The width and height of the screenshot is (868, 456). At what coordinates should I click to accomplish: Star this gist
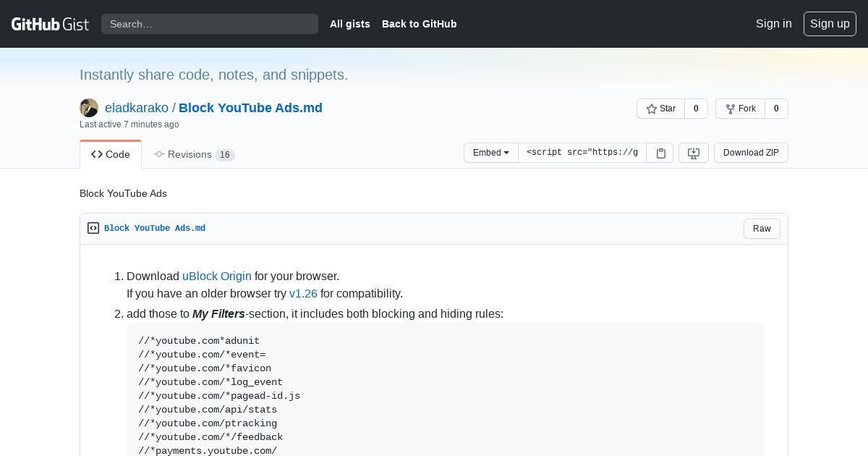tap(660, 109)
